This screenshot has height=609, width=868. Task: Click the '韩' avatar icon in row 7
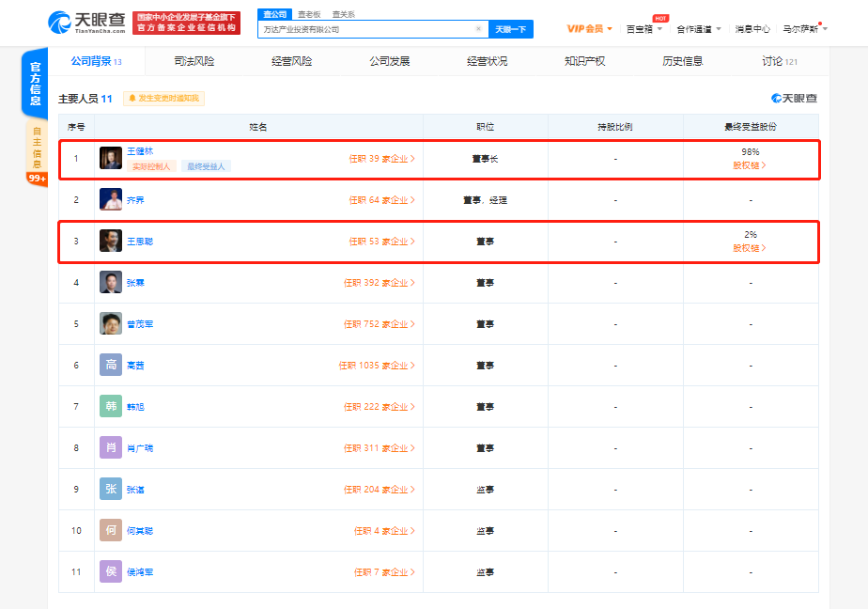[x=111, y=406]
